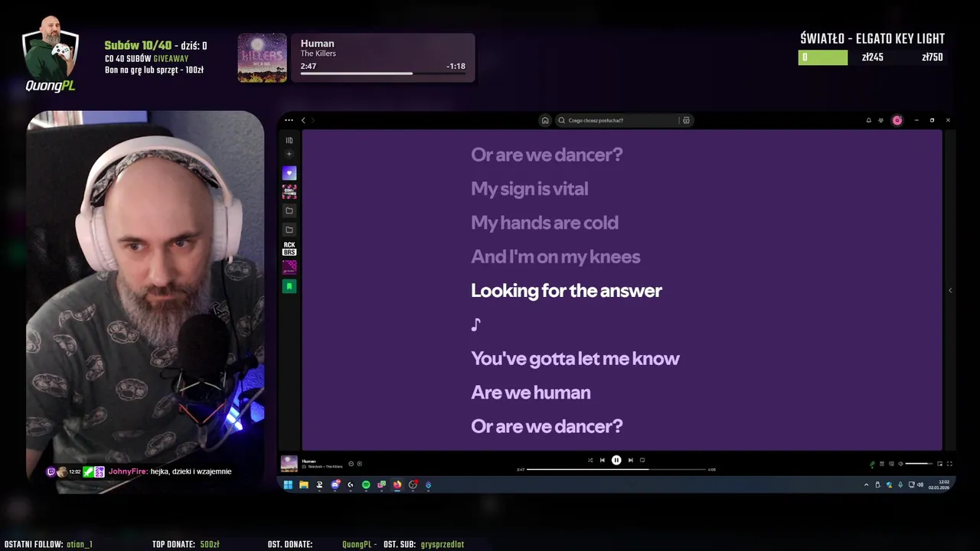Skip to the previous track

click(603, 460)
